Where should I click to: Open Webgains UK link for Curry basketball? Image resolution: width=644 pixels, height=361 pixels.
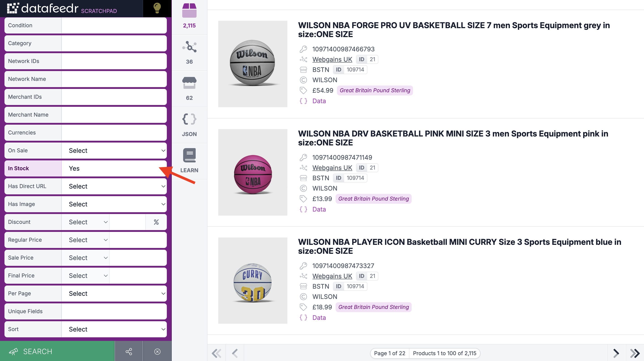pyautogui.click(x=332, y=276)
